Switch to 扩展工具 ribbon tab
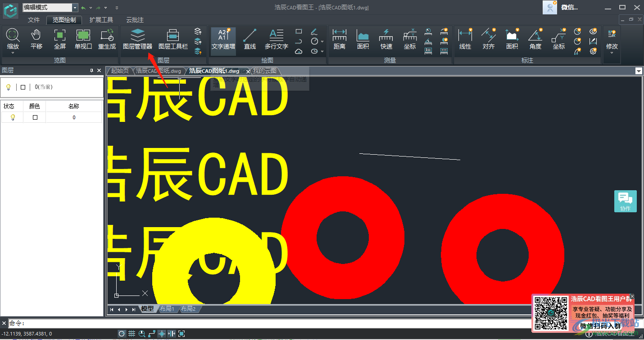 coord(101,20)
